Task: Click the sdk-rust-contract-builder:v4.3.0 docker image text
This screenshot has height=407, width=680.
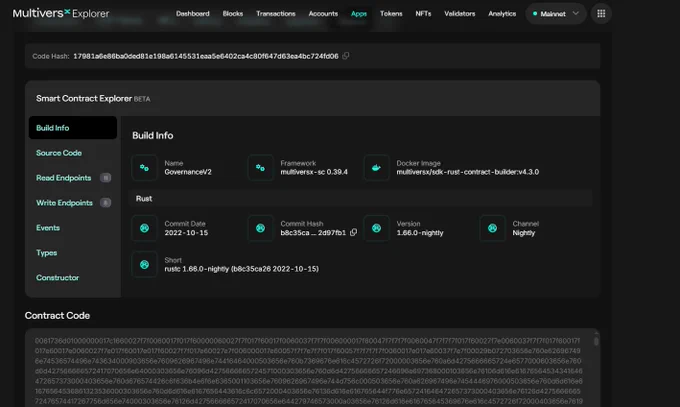Action: pyautogui.click(x=468, y=172)
